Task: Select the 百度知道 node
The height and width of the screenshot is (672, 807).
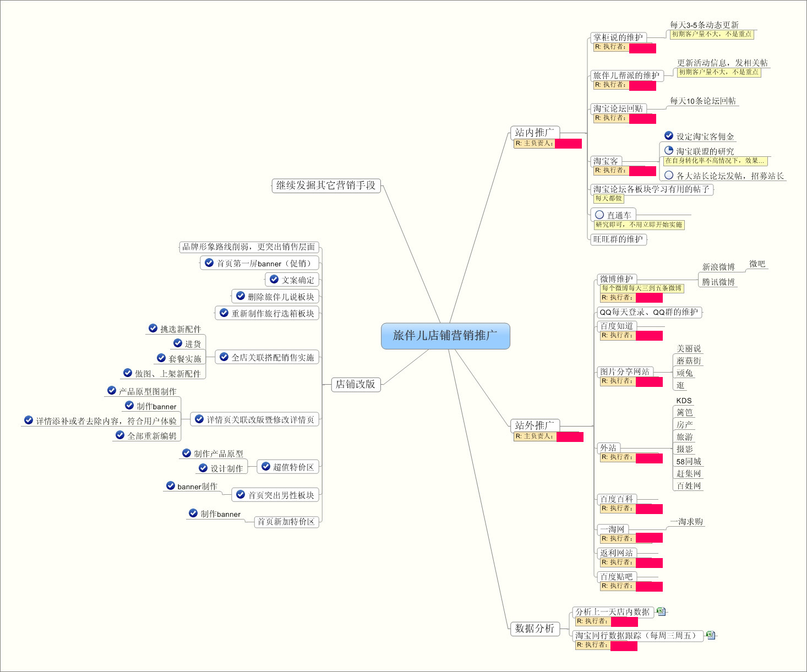Action: pyautogui.click(x=617, y=326)
